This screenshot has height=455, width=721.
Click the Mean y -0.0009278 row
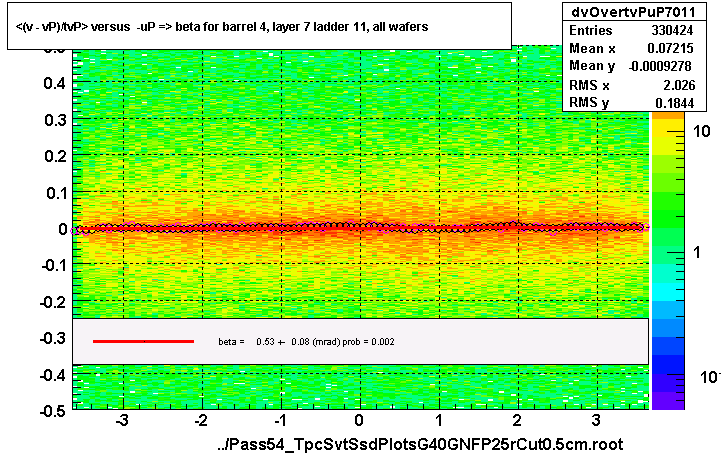[634, 66]
